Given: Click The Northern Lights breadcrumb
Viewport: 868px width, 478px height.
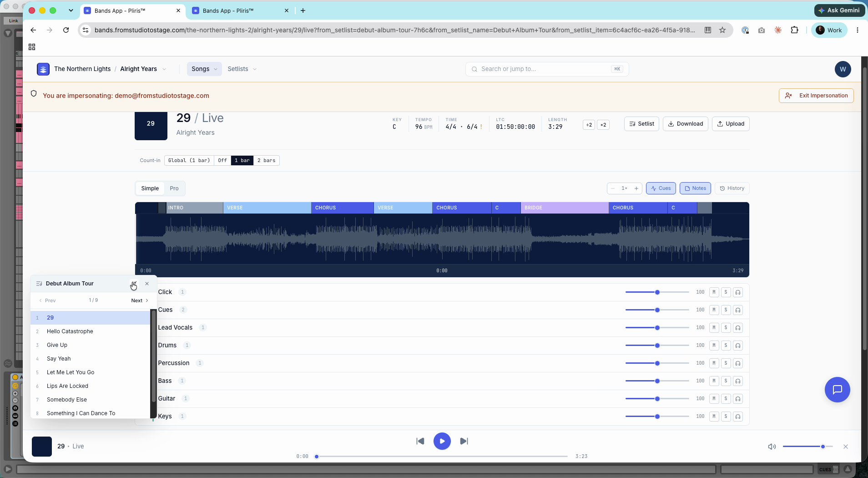Looking at the screenshot, I should 82,69.
